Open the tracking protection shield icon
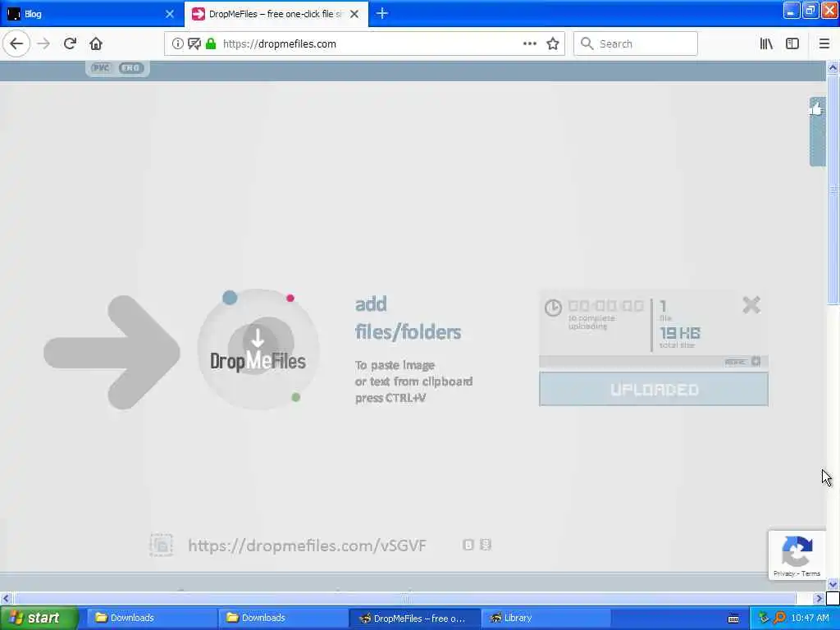Screen dimensions: 840x630 point(194,44)
